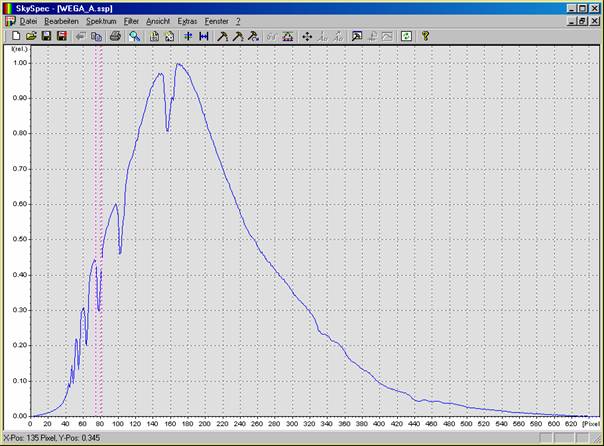Viewport: 604px width, 446px height.
Task: Open the Fenster menu
Action: point(215,21)
